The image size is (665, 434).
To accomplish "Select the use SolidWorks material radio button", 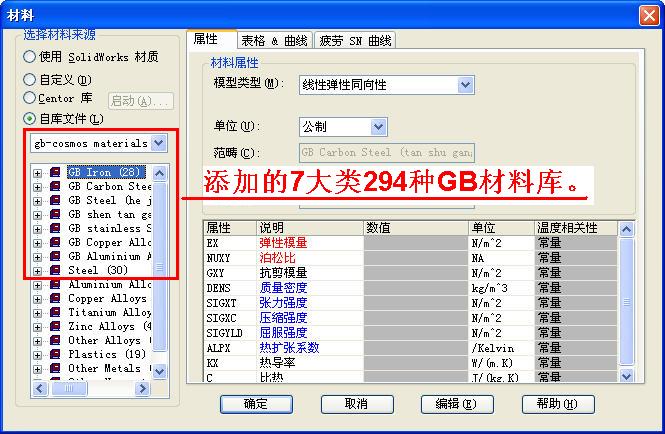I will (x=29, y=56).
